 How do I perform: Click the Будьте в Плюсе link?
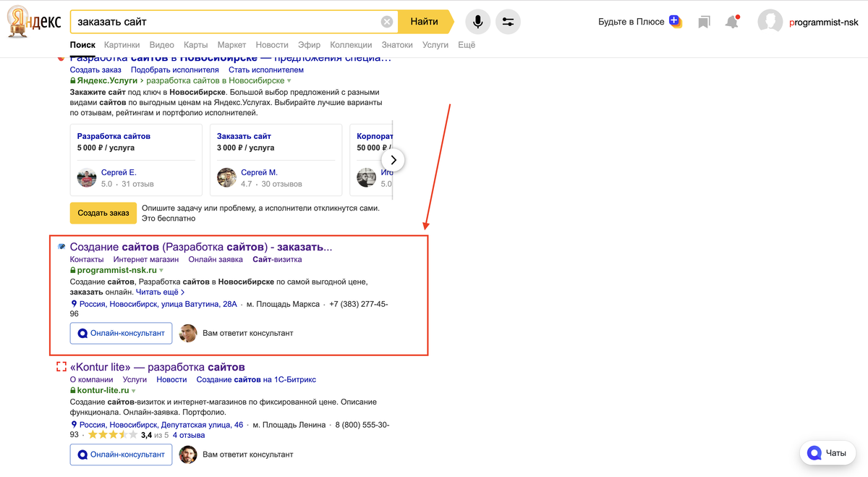click(x=631, y=22)
